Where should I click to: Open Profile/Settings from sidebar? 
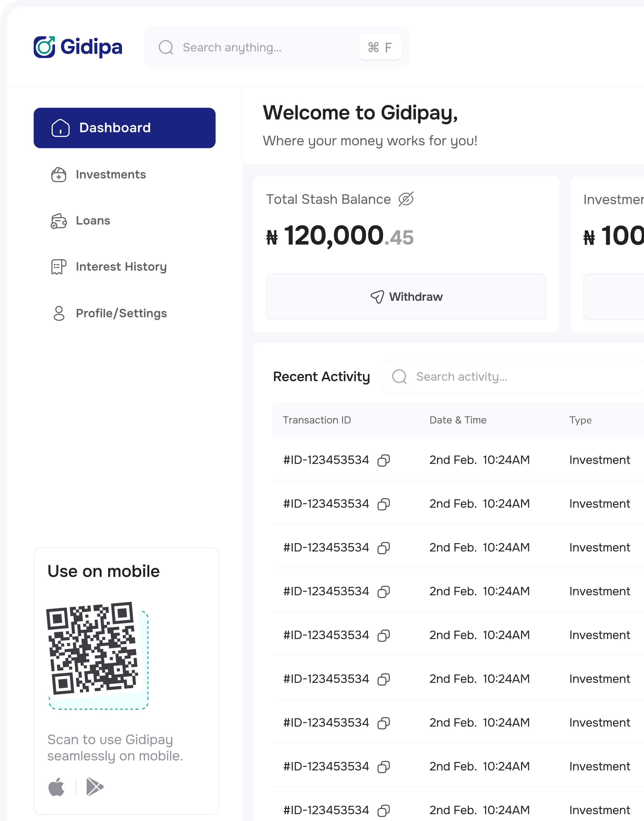click(x=121, y=313)
